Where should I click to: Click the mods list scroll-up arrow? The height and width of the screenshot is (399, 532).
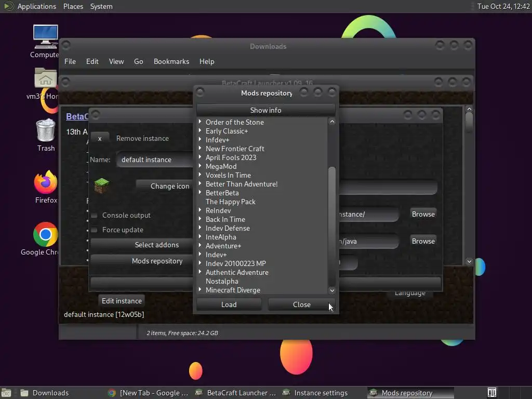(x=332, y=122)
